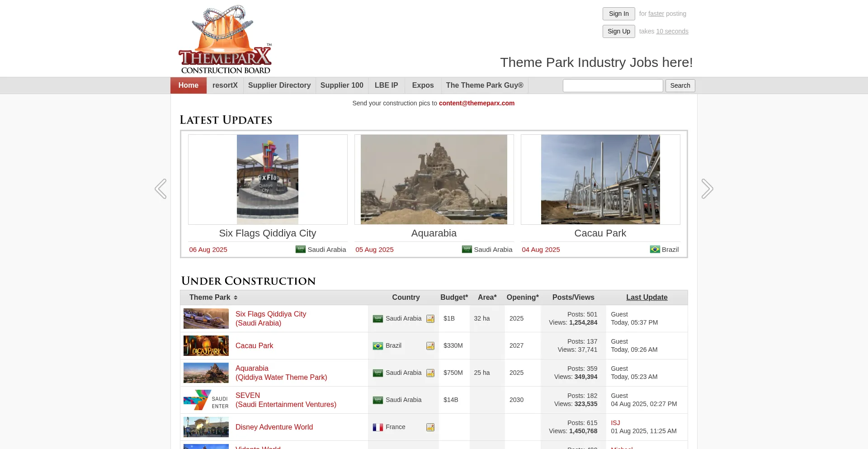Open resortX menu item
This screenshot has width=868, height=449.
coord(225,85)
